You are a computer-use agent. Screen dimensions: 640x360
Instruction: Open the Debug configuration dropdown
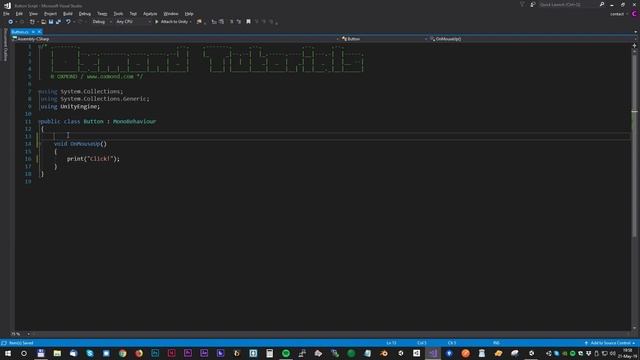[x=102, y=22]
